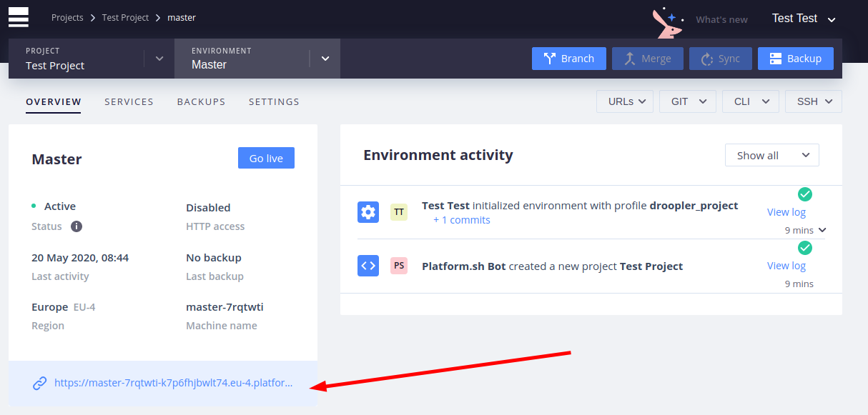
Task: Expand the Project selector dropdown
Action: pyautogui.click(x=159, y=59)
